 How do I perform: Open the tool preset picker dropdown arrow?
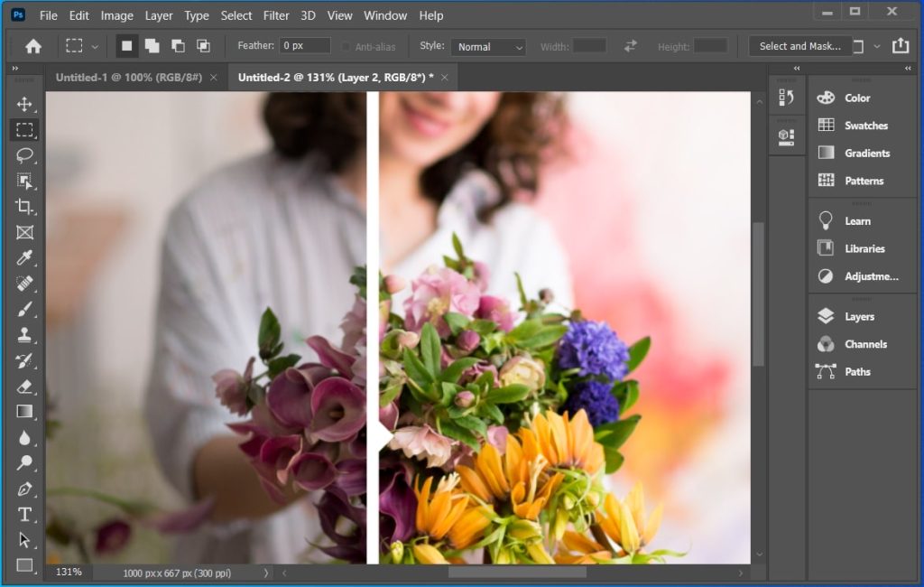pos(95,46)
